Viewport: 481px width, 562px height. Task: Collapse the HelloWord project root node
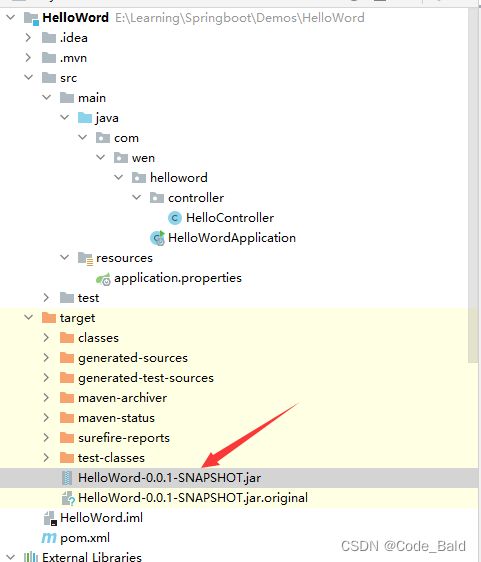(11, 17)
